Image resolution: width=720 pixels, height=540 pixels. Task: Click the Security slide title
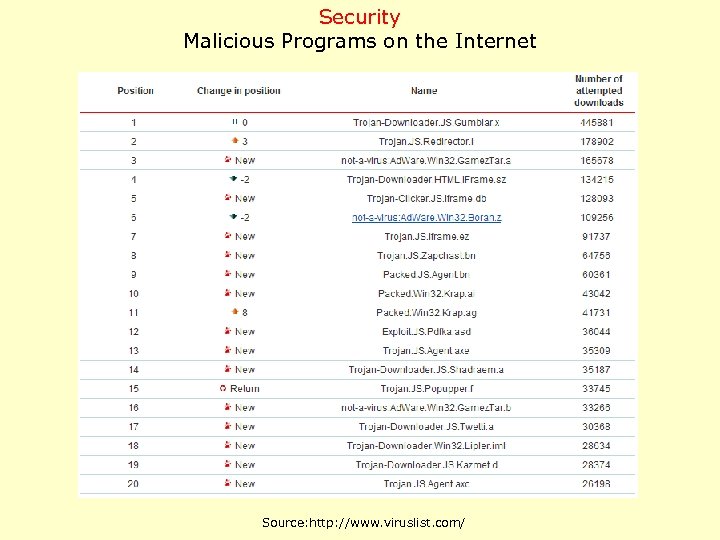pyautogui.click(x=359, y=17)
